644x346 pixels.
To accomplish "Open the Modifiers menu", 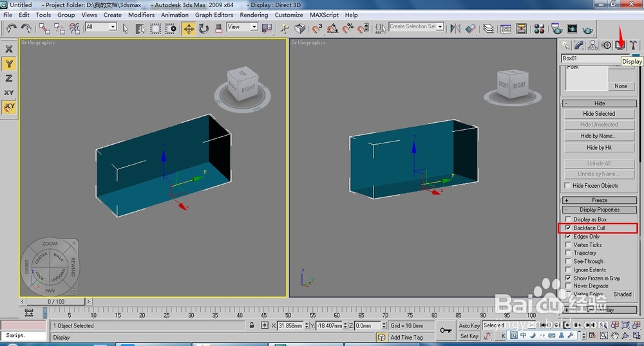I will [x=141, y=15].
